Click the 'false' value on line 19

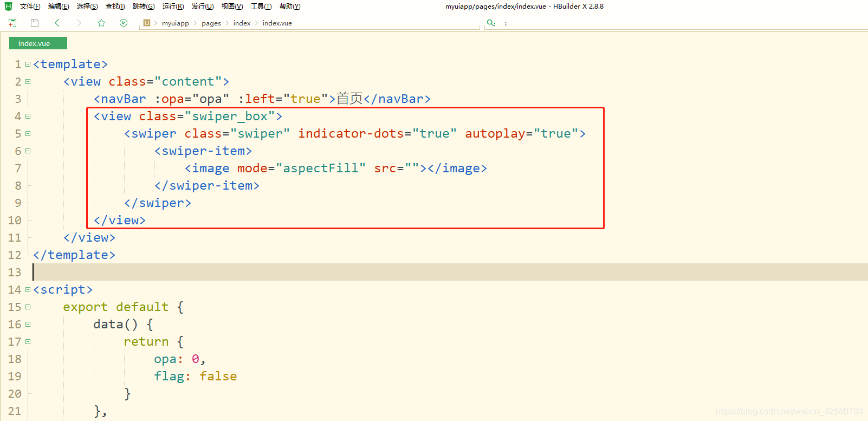(218, 377)
